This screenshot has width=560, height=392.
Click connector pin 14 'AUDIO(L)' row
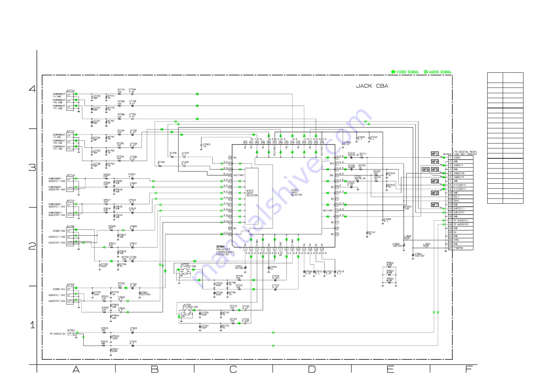pyautogui.click(x=461, y=209)
